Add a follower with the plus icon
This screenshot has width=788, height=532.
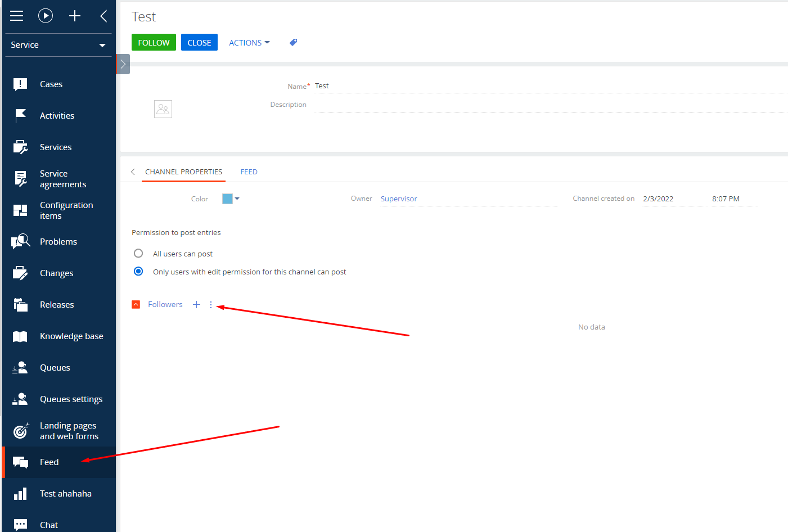coord(196,305)
